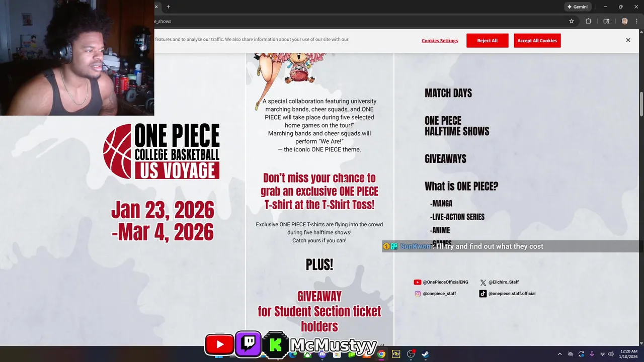Click the ONE PIECE College Basketball logo
Screen dimensions: 644x362
pos(162,151)
